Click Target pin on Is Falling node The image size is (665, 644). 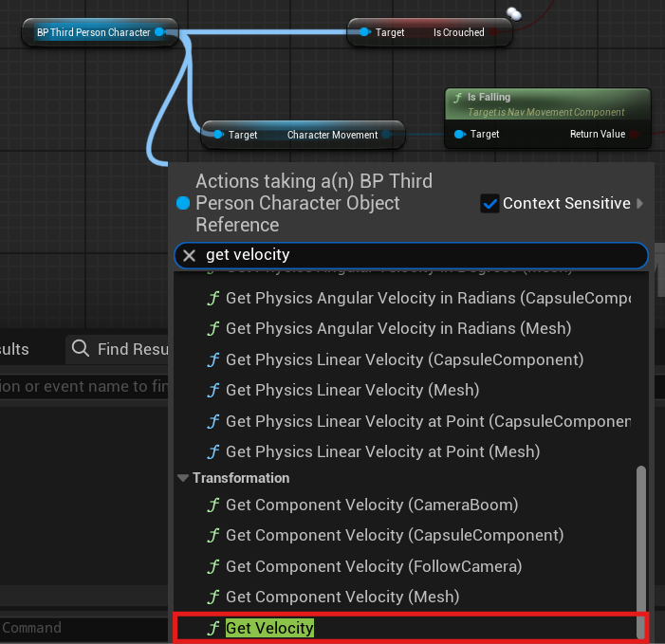460,135
